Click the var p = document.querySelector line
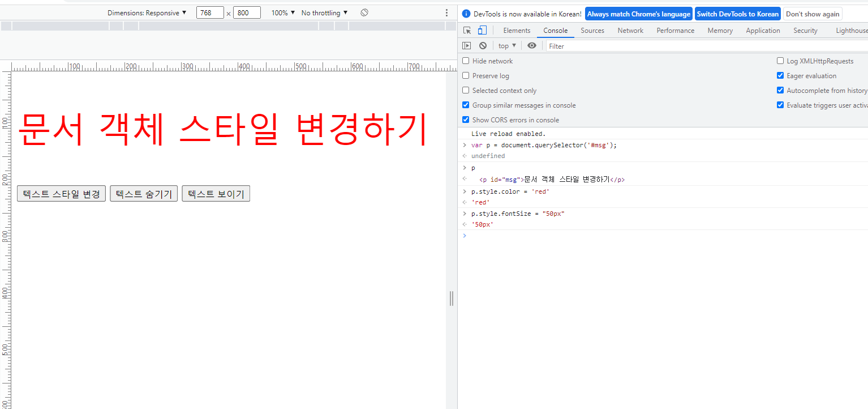 [544, 145]
